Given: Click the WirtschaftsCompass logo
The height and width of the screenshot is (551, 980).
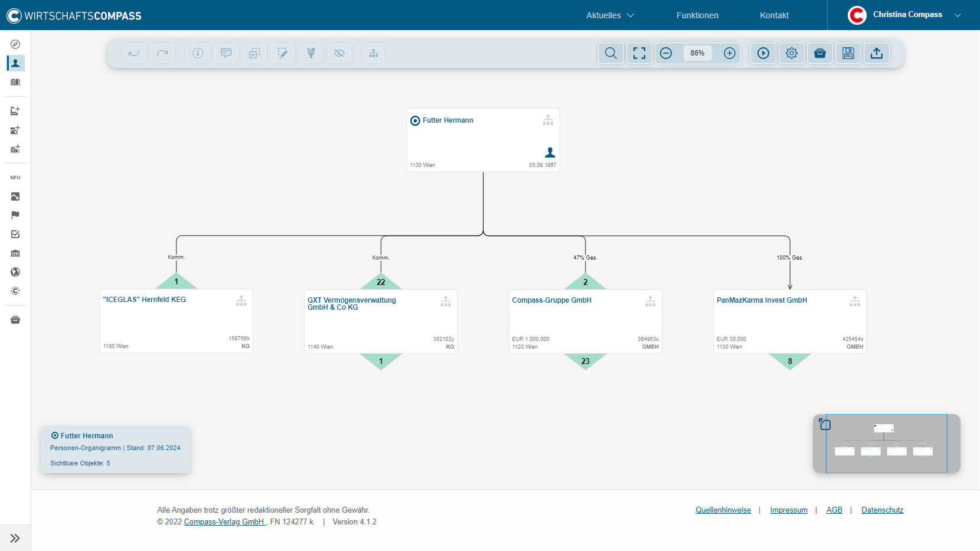Looking at the screenshot, I should (74, 15).
